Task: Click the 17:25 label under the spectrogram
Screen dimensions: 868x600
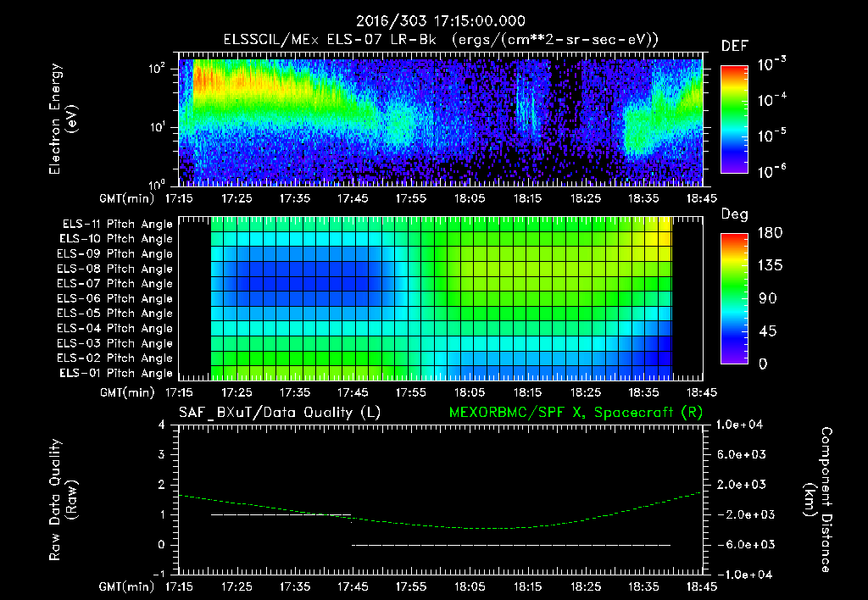Action: click(237, 198)
